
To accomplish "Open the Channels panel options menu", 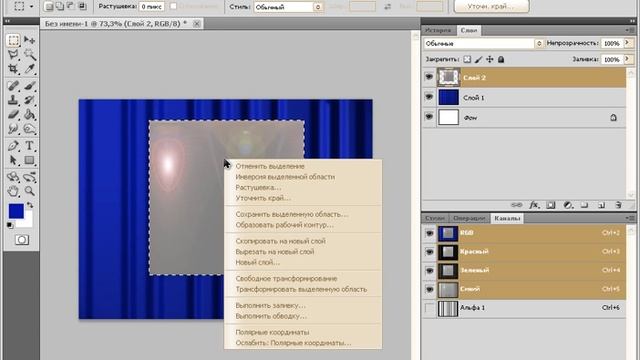I will pos(630,218).
